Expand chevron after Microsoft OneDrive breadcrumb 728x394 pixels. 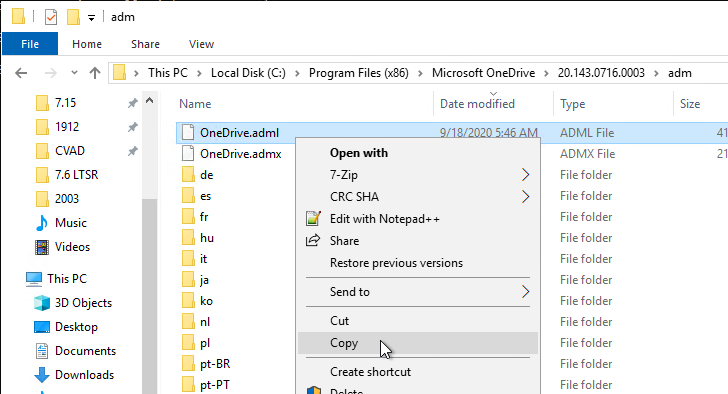pos(546,73)
